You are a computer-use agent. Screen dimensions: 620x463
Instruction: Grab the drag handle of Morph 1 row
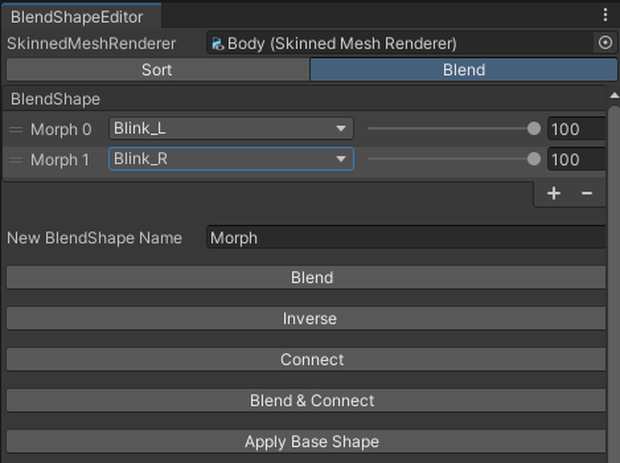pyautogui.click(x=16, y=160)
